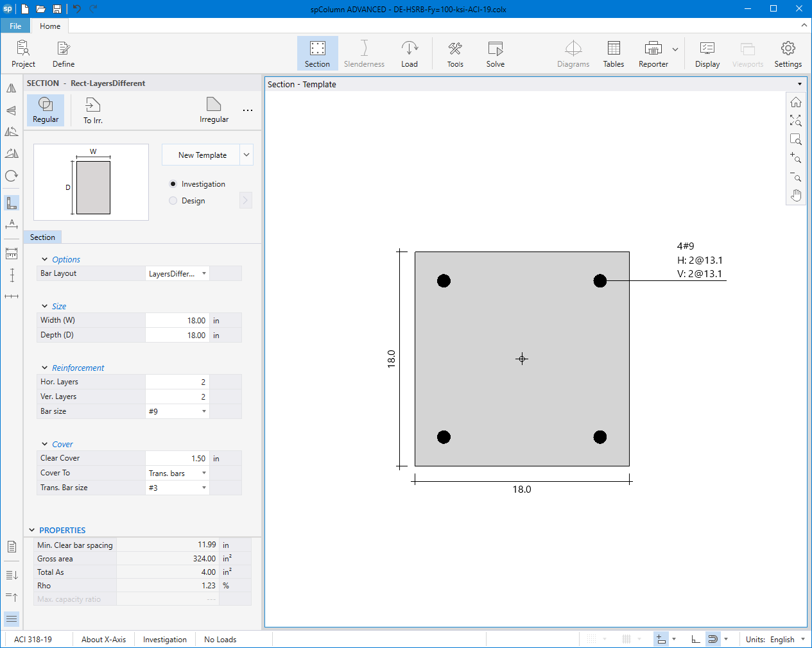Click the ruler measure icon in left sidebar
812x648 pixels.
coord(12,253)
